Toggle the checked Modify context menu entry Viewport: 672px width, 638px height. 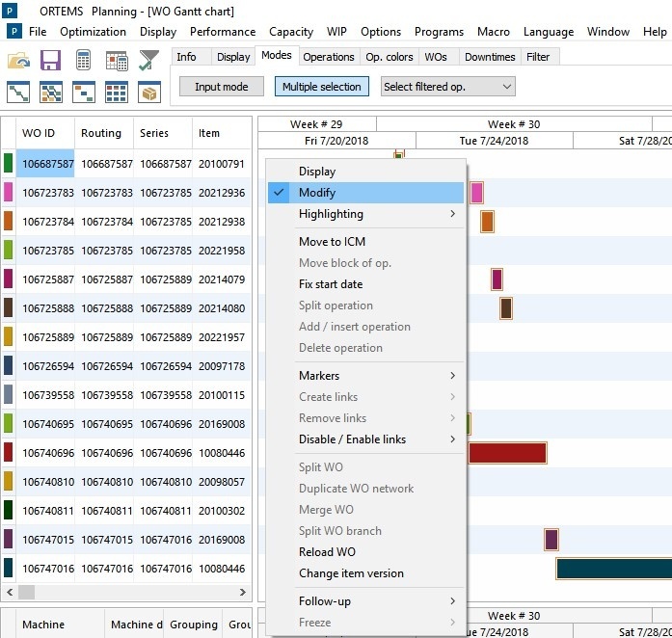click(365, 193)
